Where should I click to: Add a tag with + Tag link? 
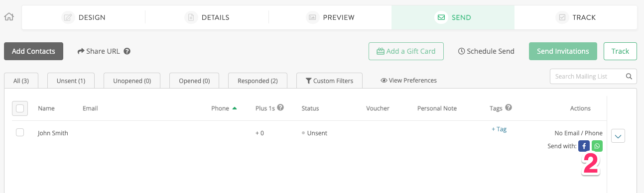click(499, 129)
